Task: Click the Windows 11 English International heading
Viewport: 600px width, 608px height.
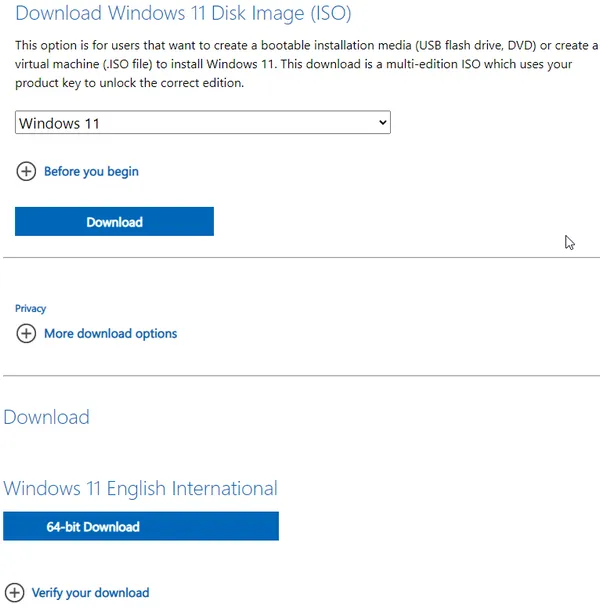Action: (x=140, y=488)
